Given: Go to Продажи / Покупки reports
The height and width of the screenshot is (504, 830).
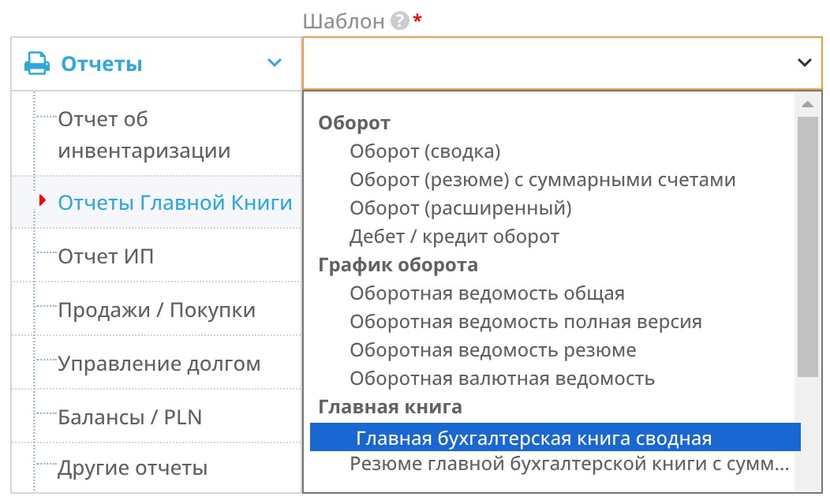Looking at the screenshot, I should [156, 310].
